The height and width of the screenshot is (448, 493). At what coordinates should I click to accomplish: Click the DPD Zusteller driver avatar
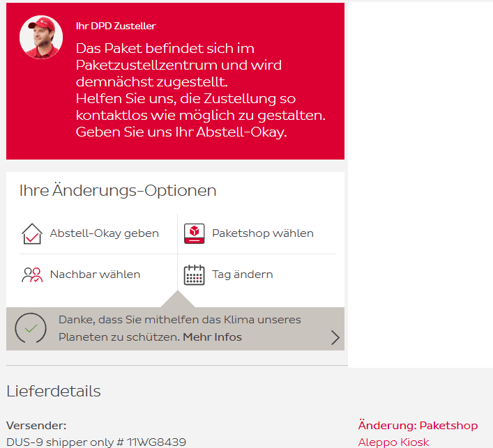pyautogui.click(x=41, y=37)
